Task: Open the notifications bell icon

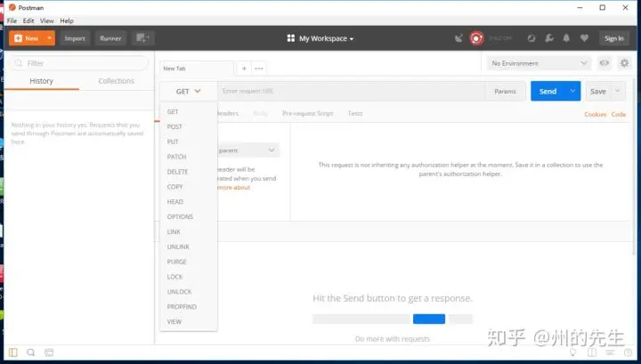Action: [566, 38]
